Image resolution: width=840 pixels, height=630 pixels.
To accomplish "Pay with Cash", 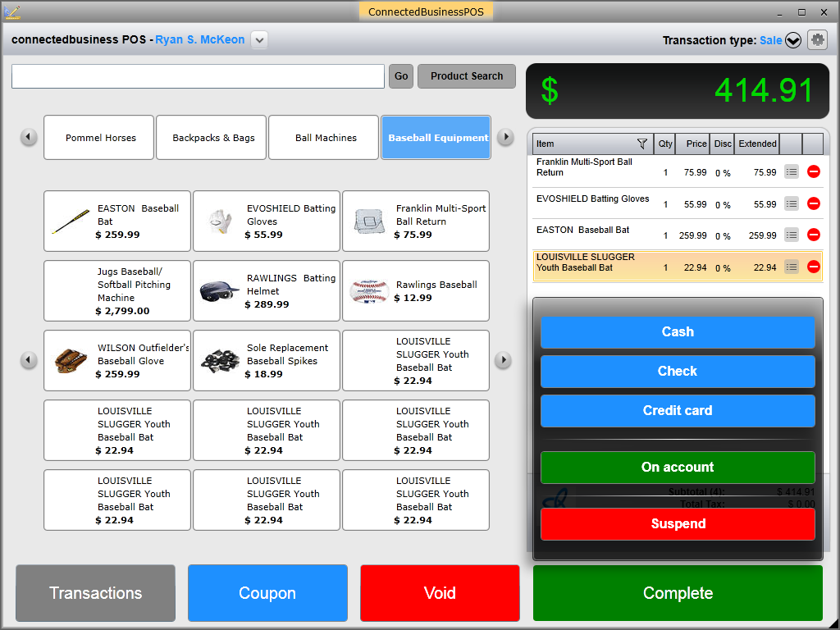I will click(678, 332).
